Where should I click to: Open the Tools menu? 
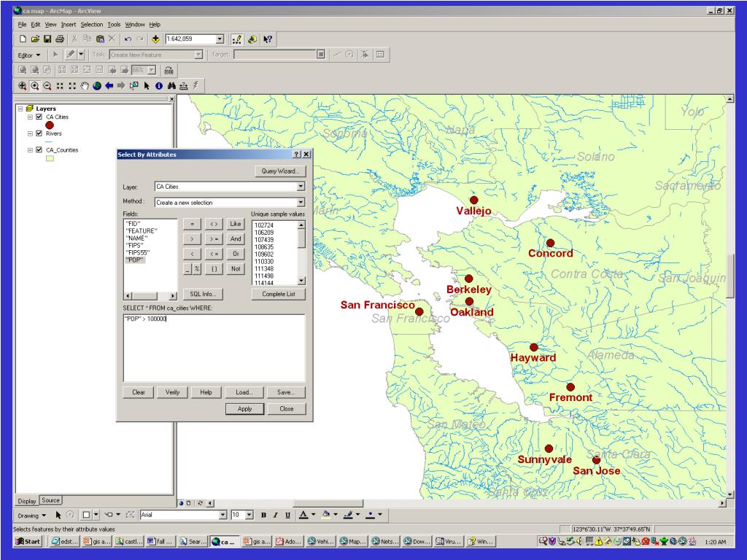click(114, 24)
